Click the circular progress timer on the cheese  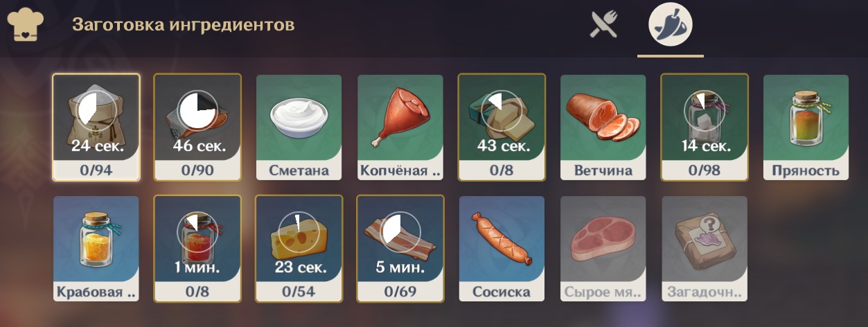tap(299, 231)
